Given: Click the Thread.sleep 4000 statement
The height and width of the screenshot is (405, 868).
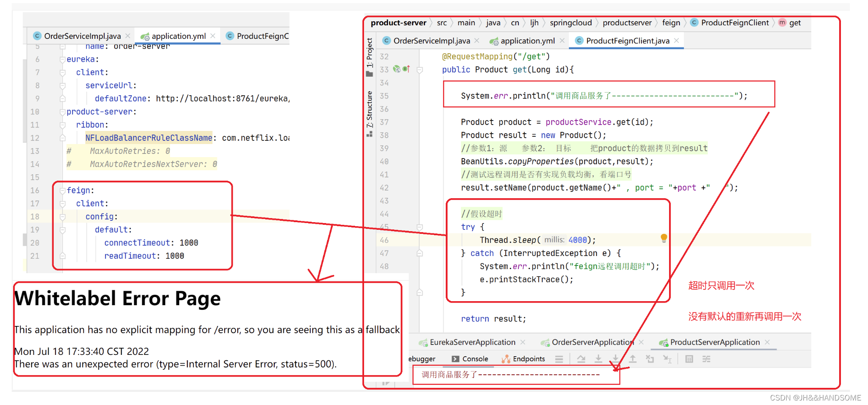Looking at the screenshot, I should pyautogui.click(x=538, y=240).
